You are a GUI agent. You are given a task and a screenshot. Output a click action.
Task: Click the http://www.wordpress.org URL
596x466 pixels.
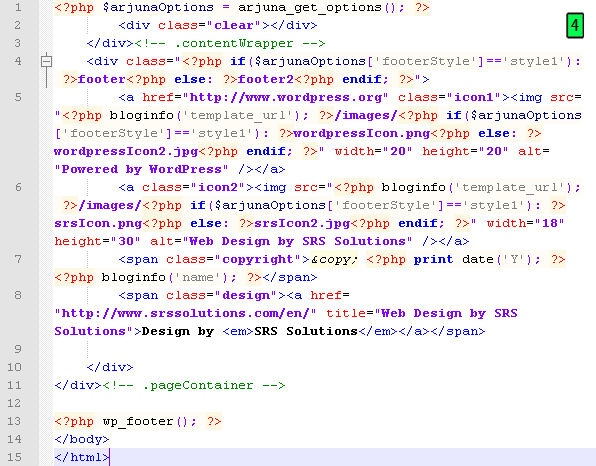pos(286,98)
